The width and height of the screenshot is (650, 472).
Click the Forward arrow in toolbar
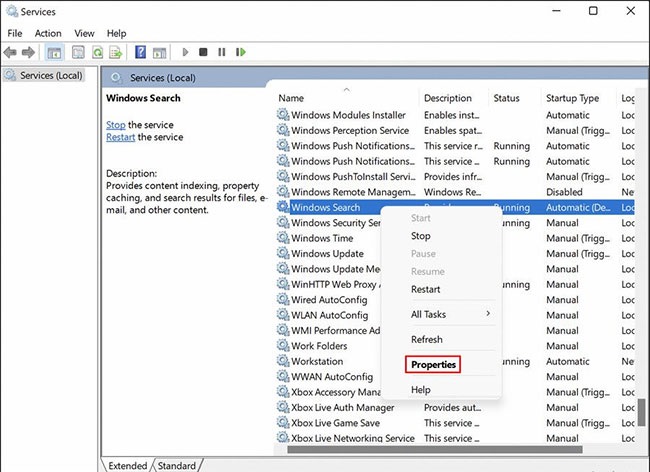pyautogui.click(x=29, y=52)
